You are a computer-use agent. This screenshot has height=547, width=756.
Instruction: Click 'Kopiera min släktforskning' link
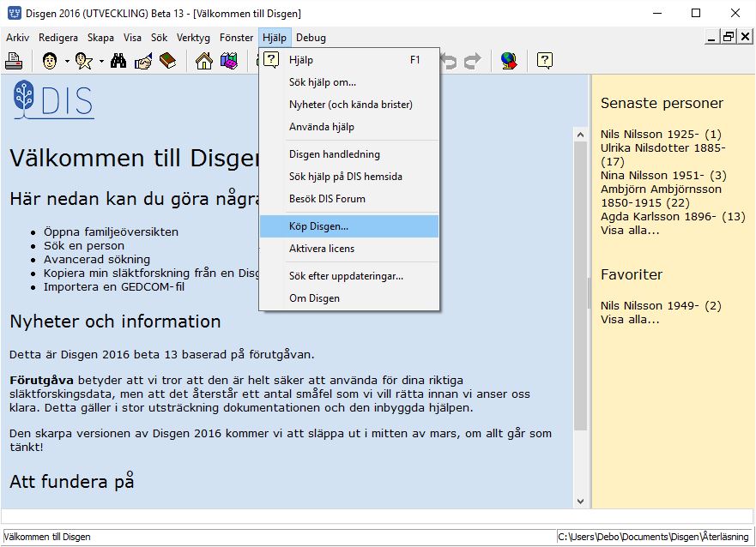[x=151, y=273]
